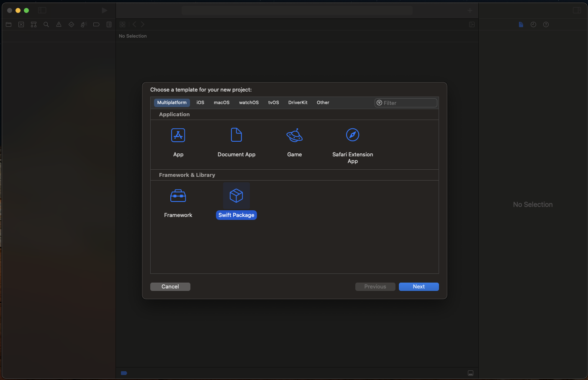Image resolution: width=588 pixels, height=380 pixels.
Task: Click the Cancel button
Action: click(x=170, y=287)
